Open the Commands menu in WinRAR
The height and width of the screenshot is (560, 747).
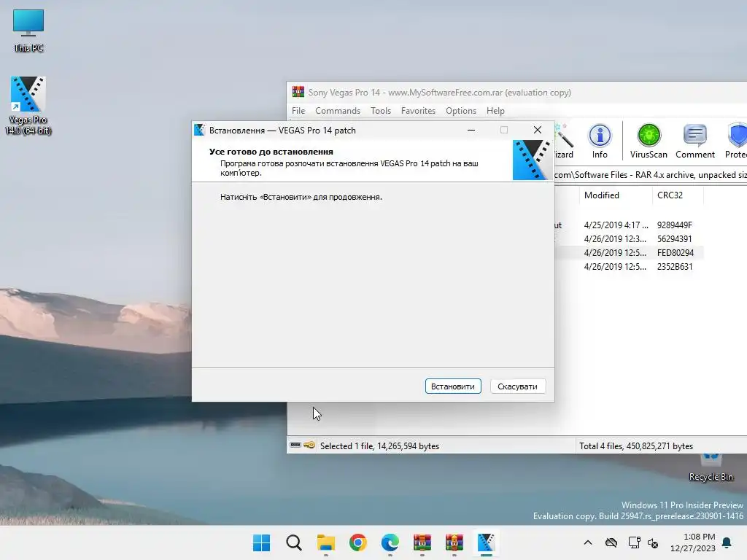[337, 111]
